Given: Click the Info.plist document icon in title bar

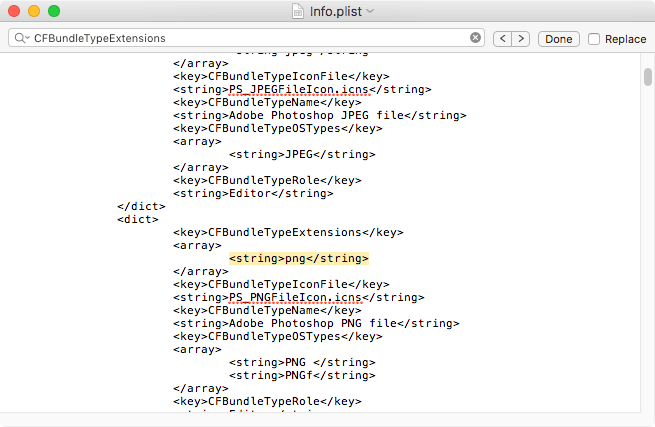Looking at the screenshot, I should (x=296, y=11).
